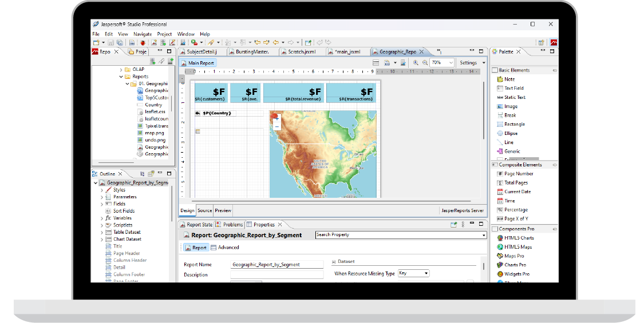
Task: Open the Jaspersoft perspective icon at top right
Action: [554, 42]
